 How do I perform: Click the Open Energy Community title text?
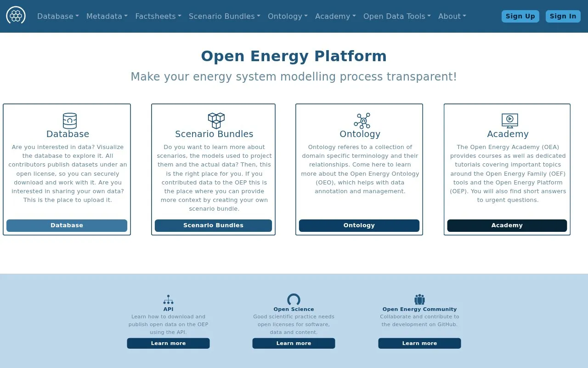click(419, 309)
